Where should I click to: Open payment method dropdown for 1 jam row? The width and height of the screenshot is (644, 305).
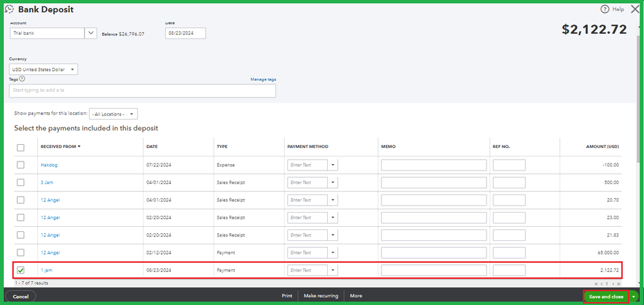coord(333,270)
